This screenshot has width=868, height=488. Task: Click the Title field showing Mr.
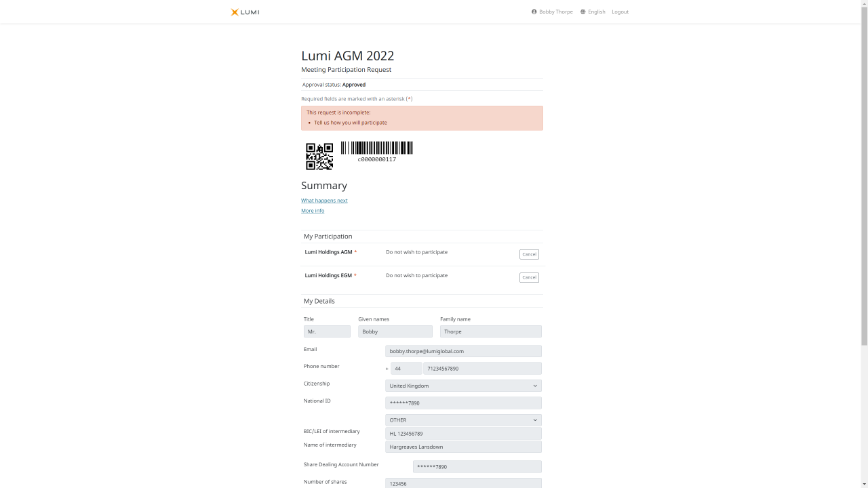point(327,331)
